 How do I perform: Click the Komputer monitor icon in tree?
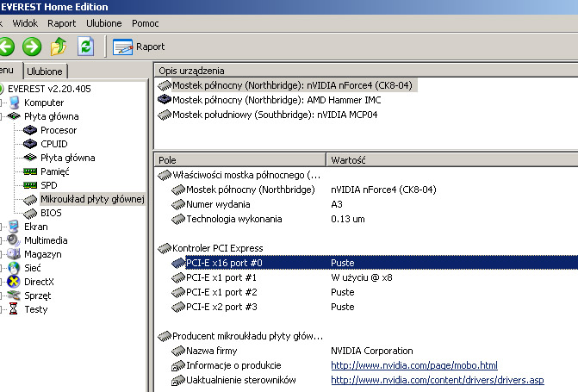tap(15, 103)
